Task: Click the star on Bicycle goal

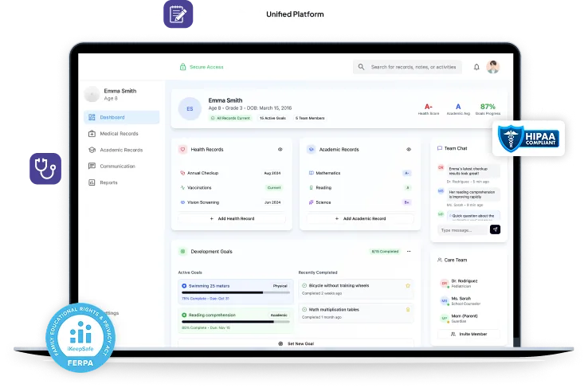Action: (408, 285)
